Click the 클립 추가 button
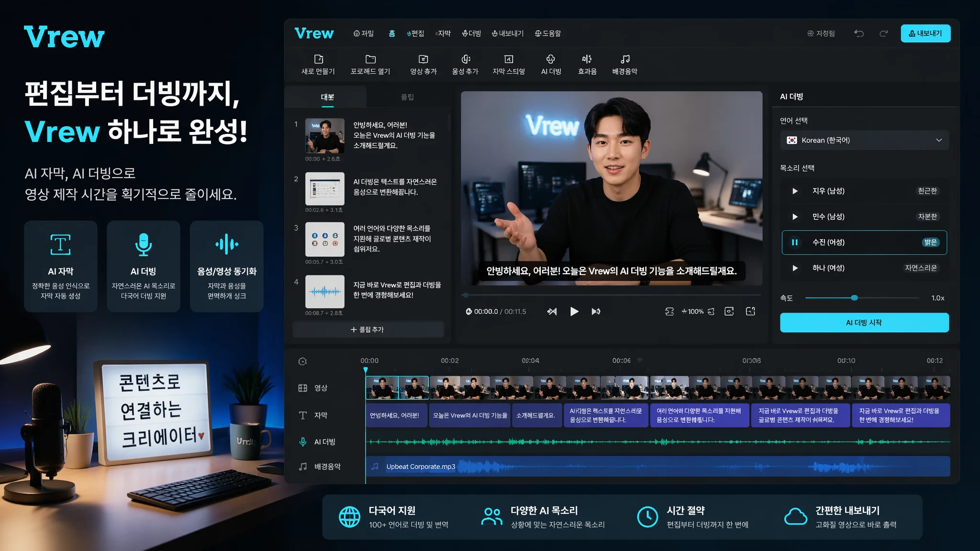This screenshot has width=980, height=551. (x=368, y=330)
